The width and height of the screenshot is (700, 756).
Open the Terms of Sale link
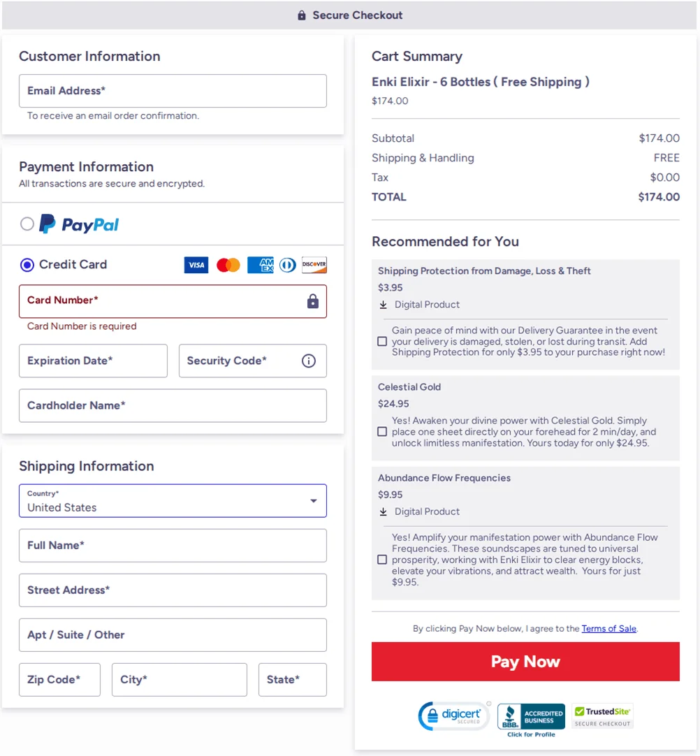(x=609, y=629)
